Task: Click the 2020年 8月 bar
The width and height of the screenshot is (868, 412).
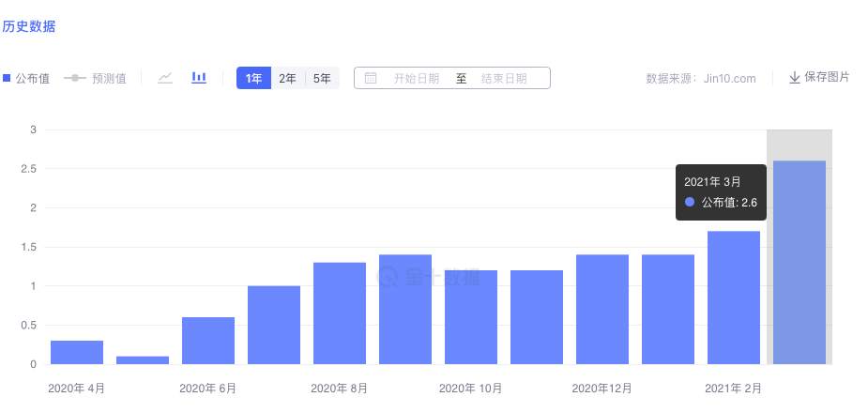Action: 340,313
